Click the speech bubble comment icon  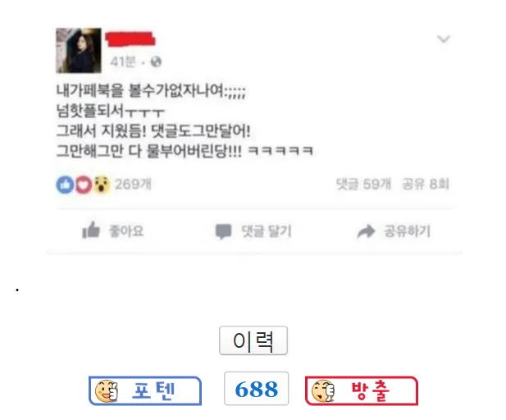223,231
